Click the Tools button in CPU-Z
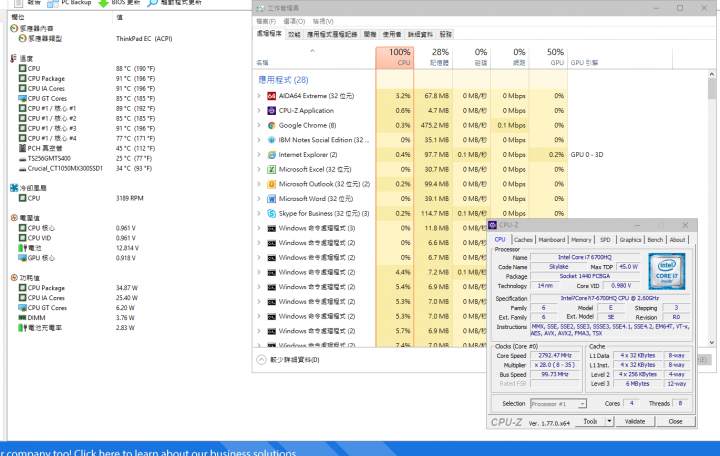720x456 pixels. pyautogui.click(x=591, y=421)
